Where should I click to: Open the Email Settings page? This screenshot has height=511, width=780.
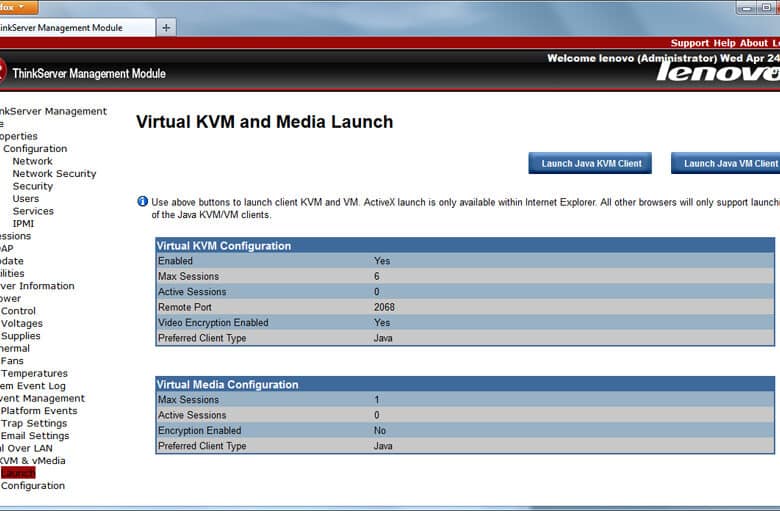point(35,435)
